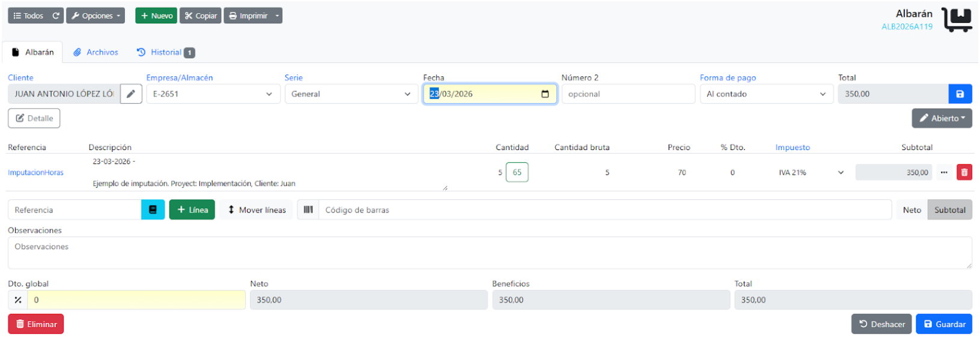980x338 pixels.
Task: Open the Abierto status dropdown
Action: pyautogui.click(x=942, y=118)
